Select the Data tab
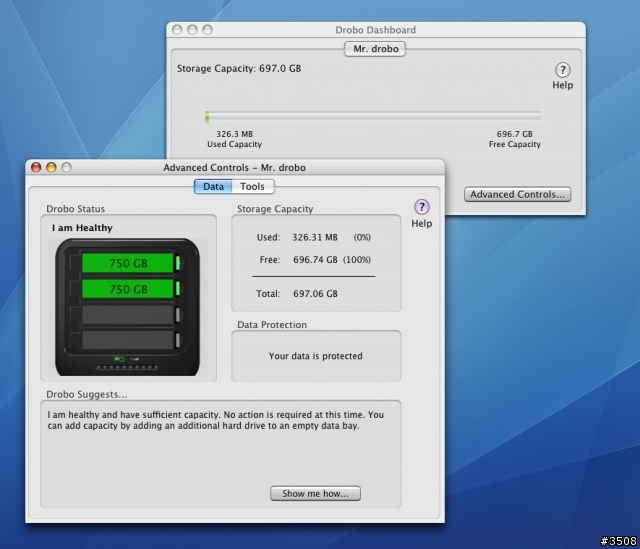The image size is (640, 549). click(x=213, y=187)
